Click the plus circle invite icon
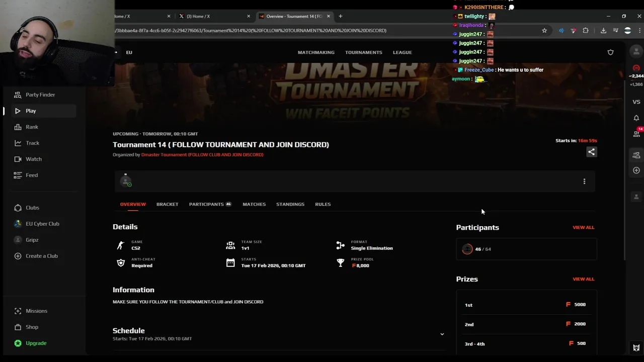 [636, 170]
